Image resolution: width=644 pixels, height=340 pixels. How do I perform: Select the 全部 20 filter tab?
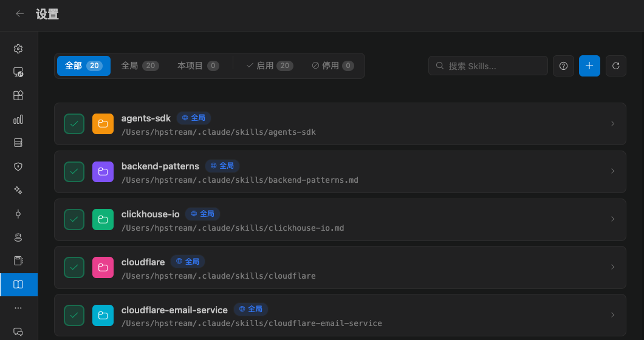click(84, 66)
